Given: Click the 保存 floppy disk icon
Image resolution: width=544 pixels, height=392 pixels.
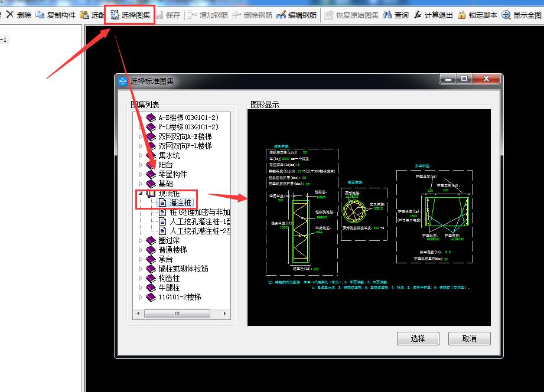Looking at the screenshot, I should pos(159,15).
